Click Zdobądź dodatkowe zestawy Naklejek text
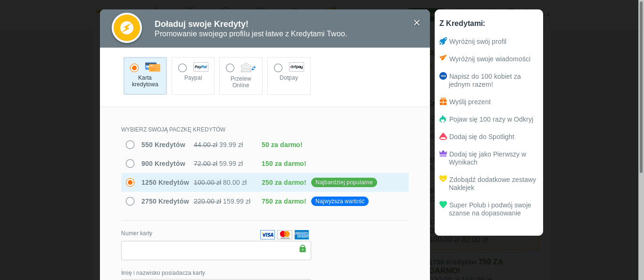 492,183
